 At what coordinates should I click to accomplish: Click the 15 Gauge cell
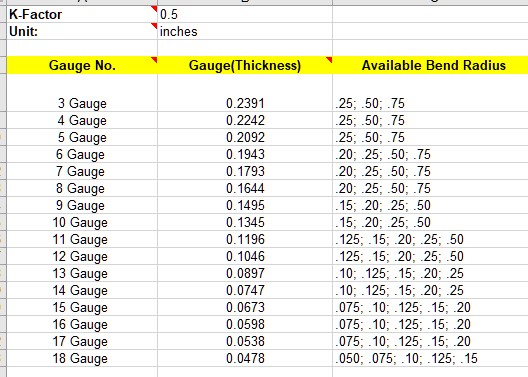pos(82,307)
